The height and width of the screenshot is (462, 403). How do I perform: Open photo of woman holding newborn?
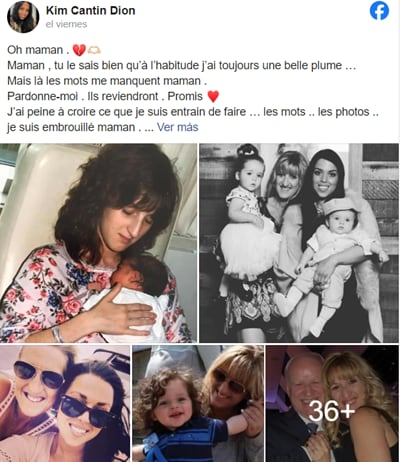coord(99,243)
